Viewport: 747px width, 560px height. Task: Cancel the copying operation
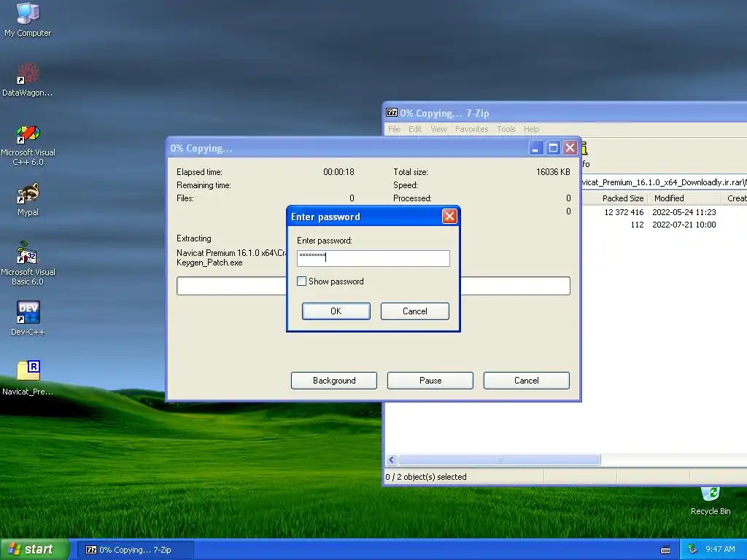tap(527, 381)
